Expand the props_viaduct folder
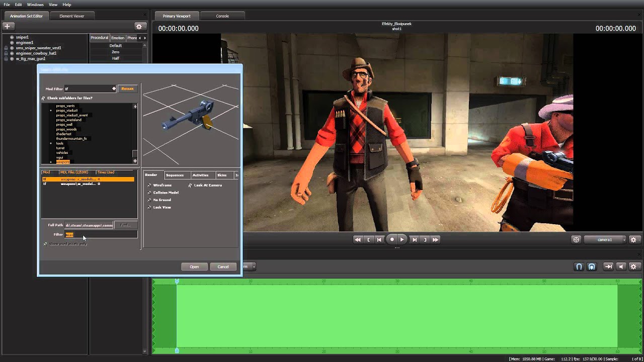This screenshot has width=644, height=362. (51, 111)
